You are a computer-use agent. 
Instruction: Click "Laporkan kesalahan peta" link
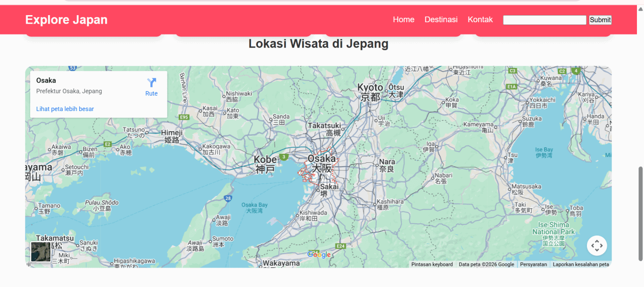coord(581,264)
